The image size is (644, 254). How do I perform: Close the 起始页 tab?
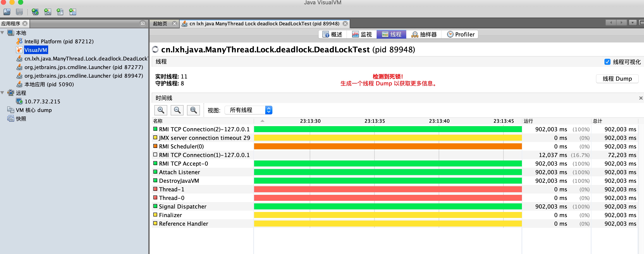coord(175,23)
